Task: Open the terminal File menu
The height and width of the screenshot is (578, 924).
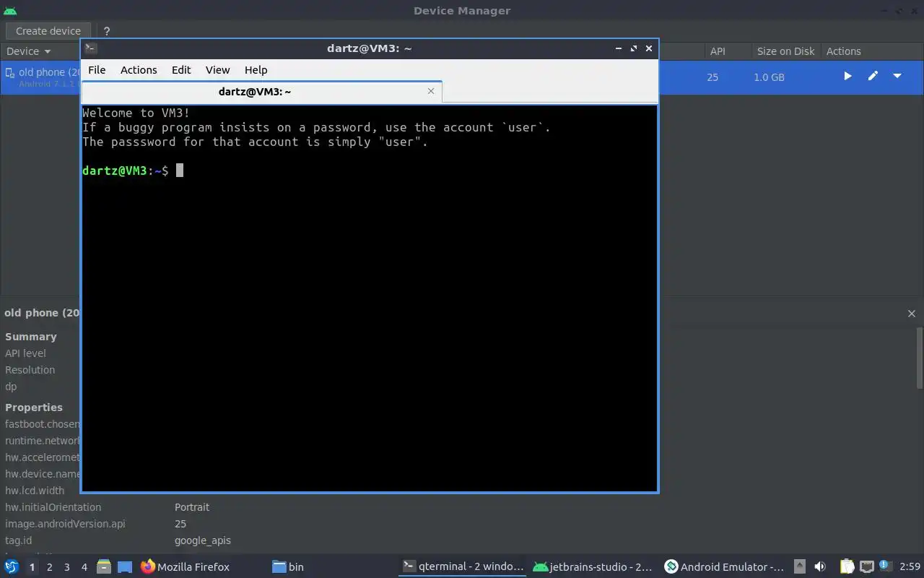Action: click(97, 70)
